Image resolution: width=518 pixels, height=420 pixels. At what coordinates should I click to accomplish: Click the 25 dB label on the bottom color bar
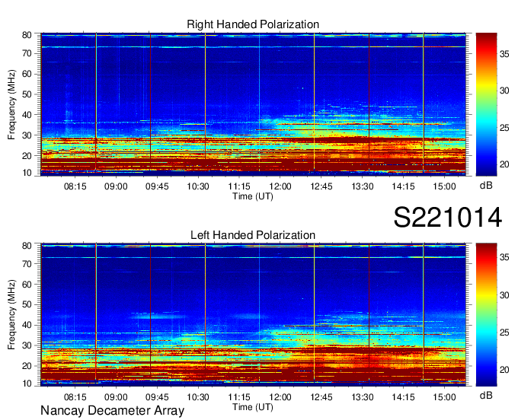coord(504,332)
